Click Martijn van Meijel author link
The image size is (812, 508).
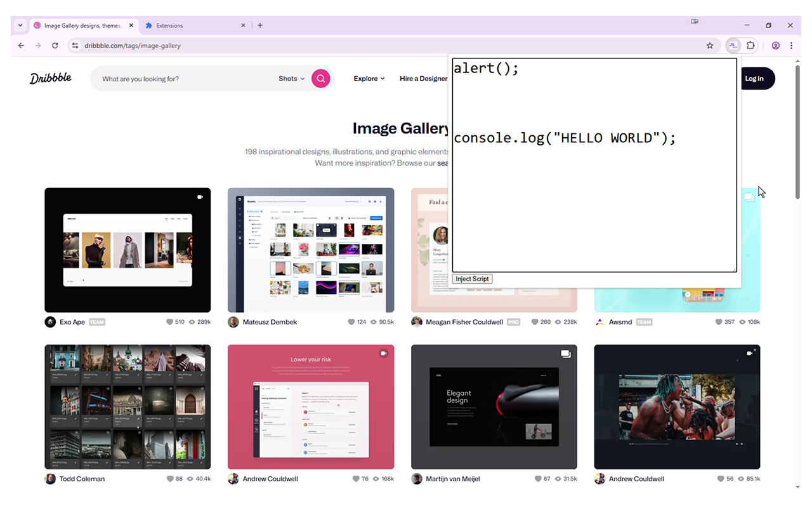pos(453,479)
